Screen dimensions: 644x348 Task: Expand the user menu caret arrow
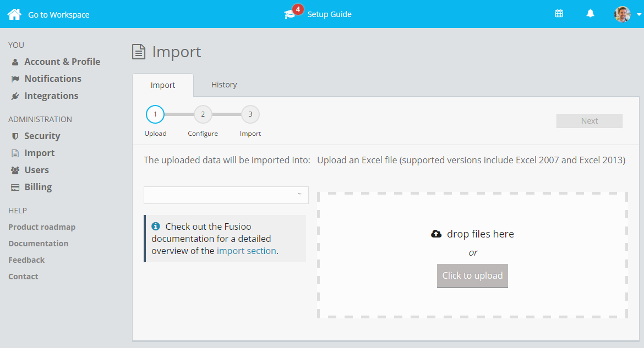(638, 15)
